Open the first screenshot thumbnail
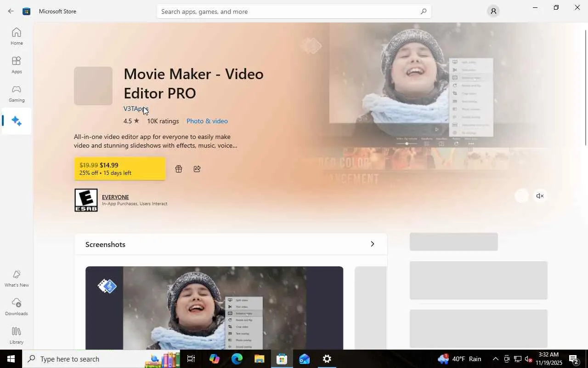The height and width of the screenshot is (368, 588). [215, 308]
